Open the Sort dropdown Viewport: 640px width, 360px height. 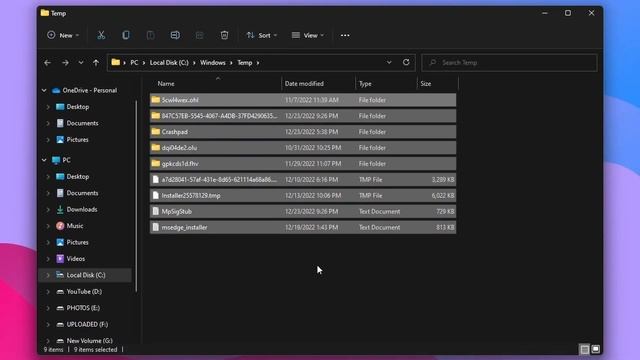tap(262, 36)
